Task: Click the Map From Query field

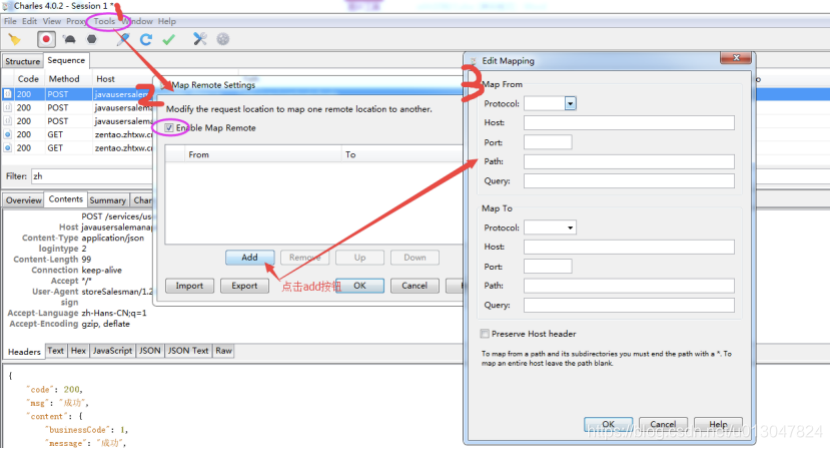Action: 629,181
